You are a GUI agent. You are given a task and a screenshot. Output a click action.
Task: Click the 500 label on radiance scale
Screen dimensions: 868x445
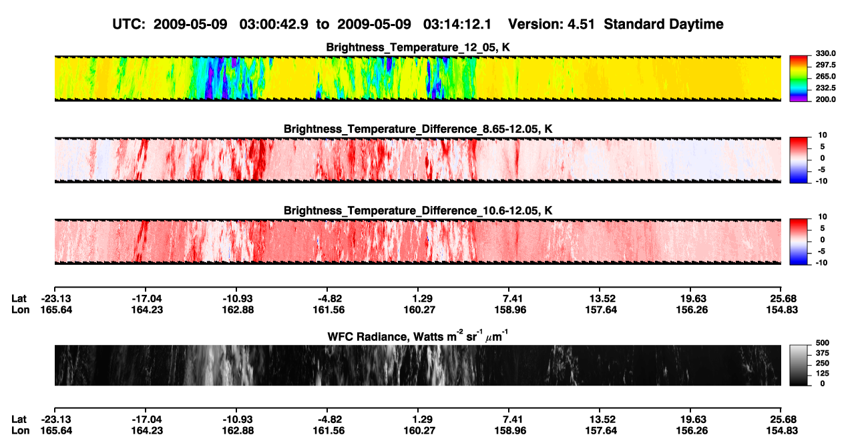(822, 343)
